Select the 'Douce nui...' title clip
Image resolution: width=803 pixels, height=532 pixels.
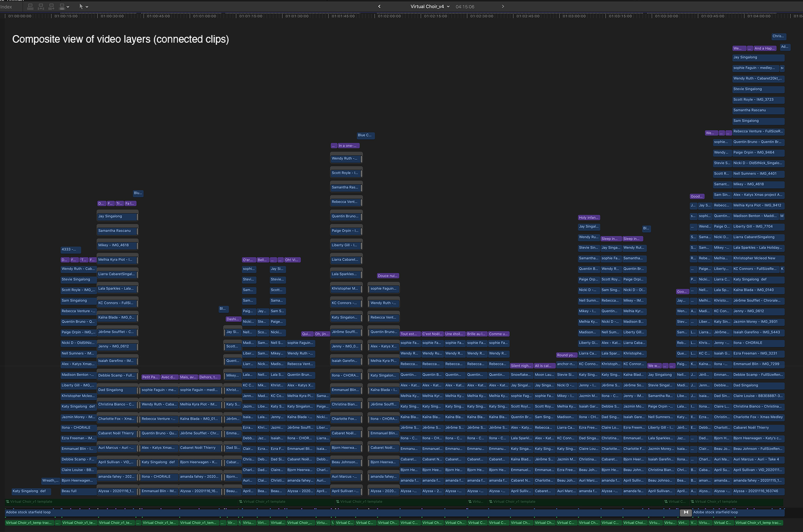pyautogui.click(x=388, y=276)
